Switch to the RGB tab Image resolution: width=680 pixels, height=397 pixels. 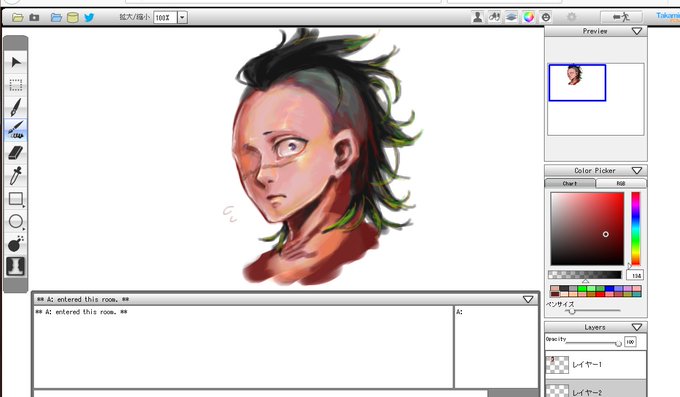pyautogui.click(x=621, y=184)
